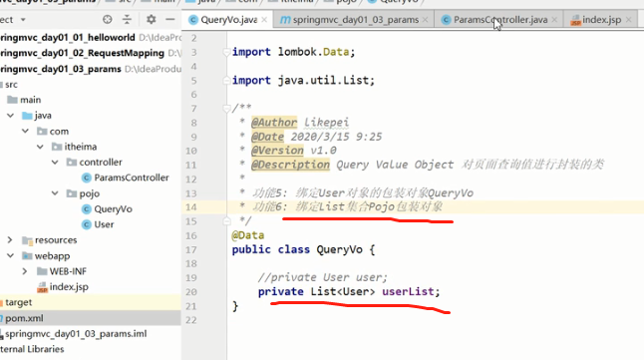The width and height of the screenshot is (644, 360).
Task: Select springmvc_day01_03_params module in tree
Action: point(61,69)
